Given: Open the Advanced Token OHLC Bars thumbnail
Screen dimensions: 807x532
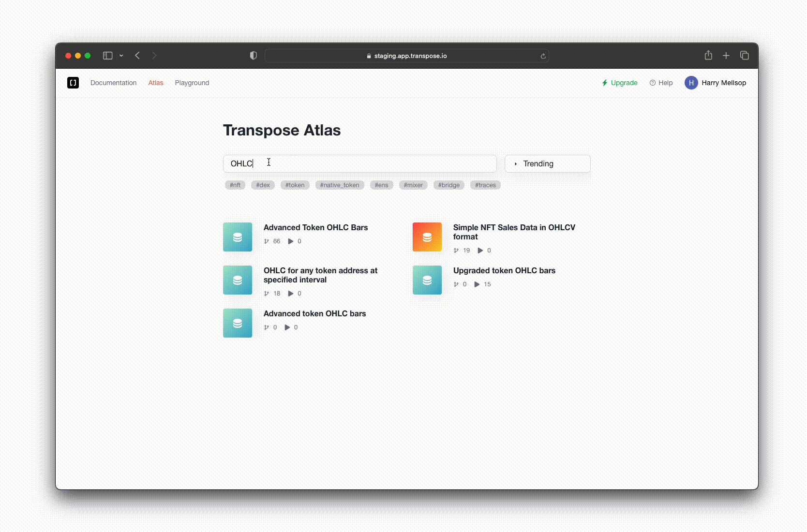Looking at the screenshot, I should tap(238, 237).
